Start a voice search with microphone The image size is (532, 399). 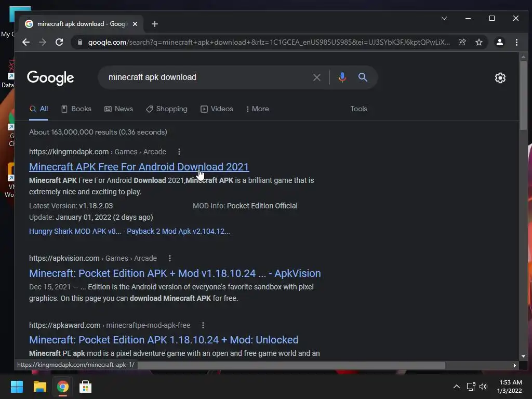click(x=342, y=77)
